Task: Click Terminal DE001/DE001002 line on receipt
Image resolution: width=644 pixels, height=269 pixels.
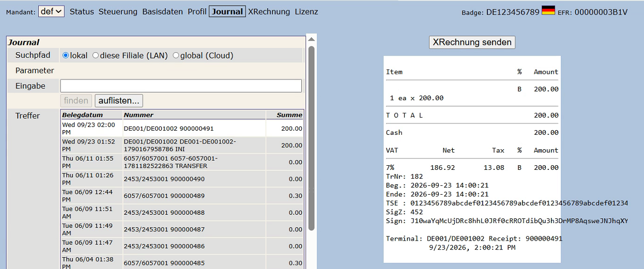Action: pos(474,239)
